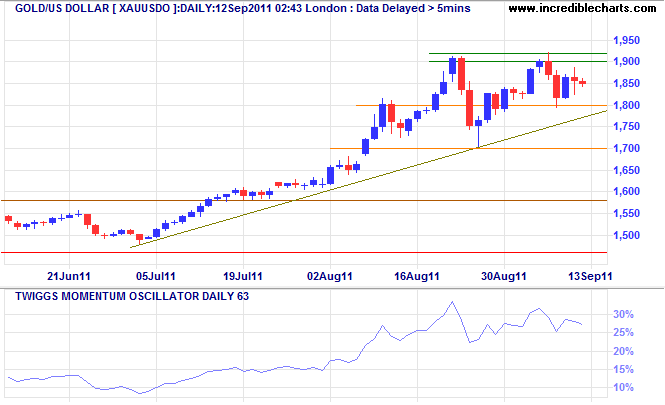Click the www.incrediblecharts.com text
This screenshot has height=405, width=665.
pyautogui.click(x=582, y=8)
